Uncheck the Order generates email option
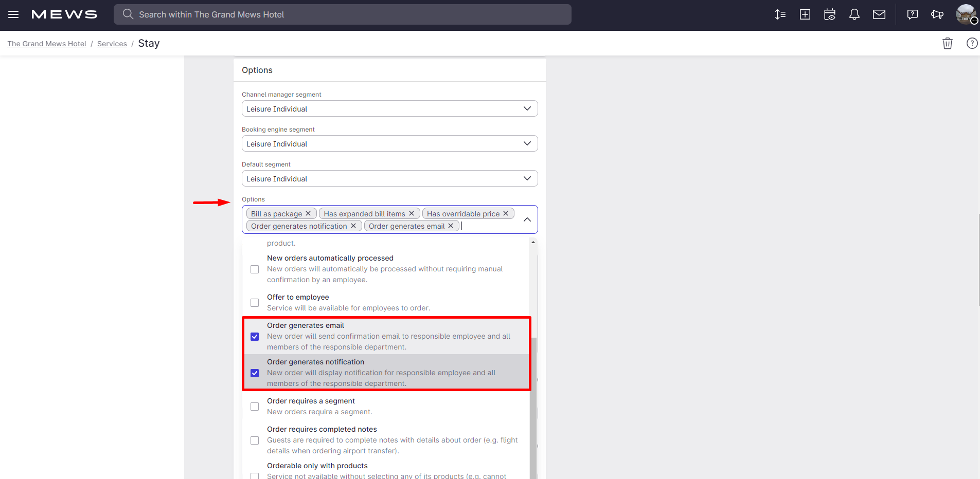The image size is (980, 479). (x=255, y=336)
